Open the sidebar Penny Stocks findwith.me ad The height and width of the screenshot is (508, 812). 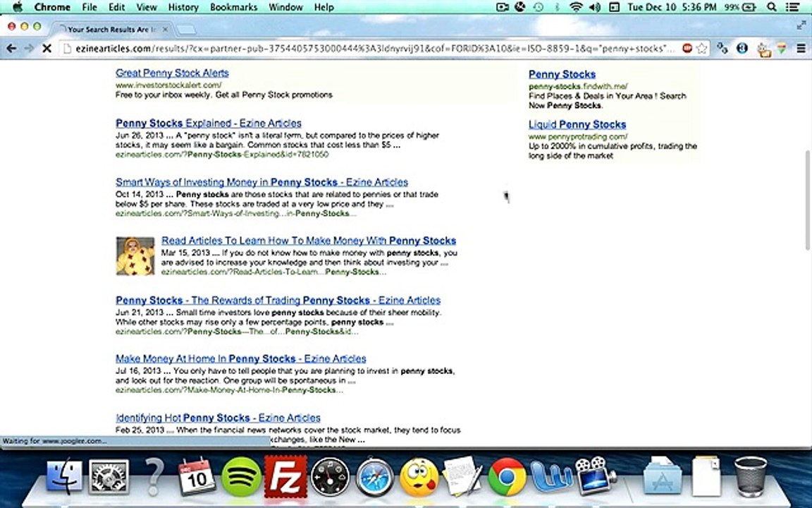[562, 74]
